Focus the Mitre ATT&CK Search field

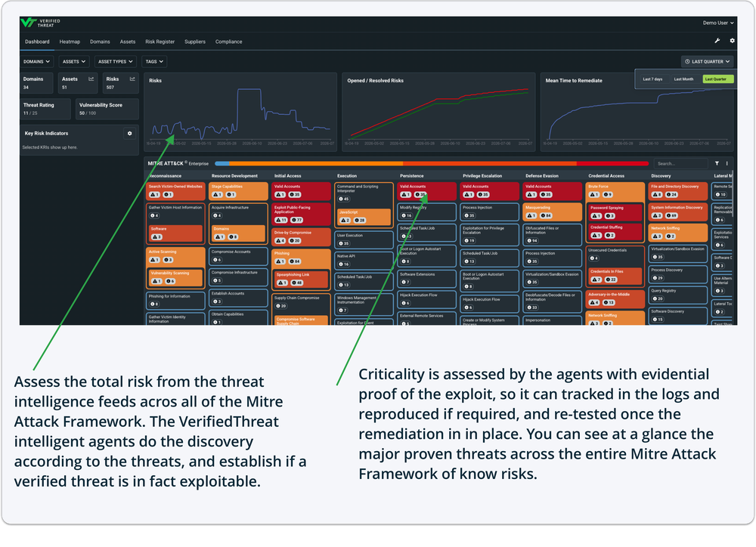tap(681, 163)
